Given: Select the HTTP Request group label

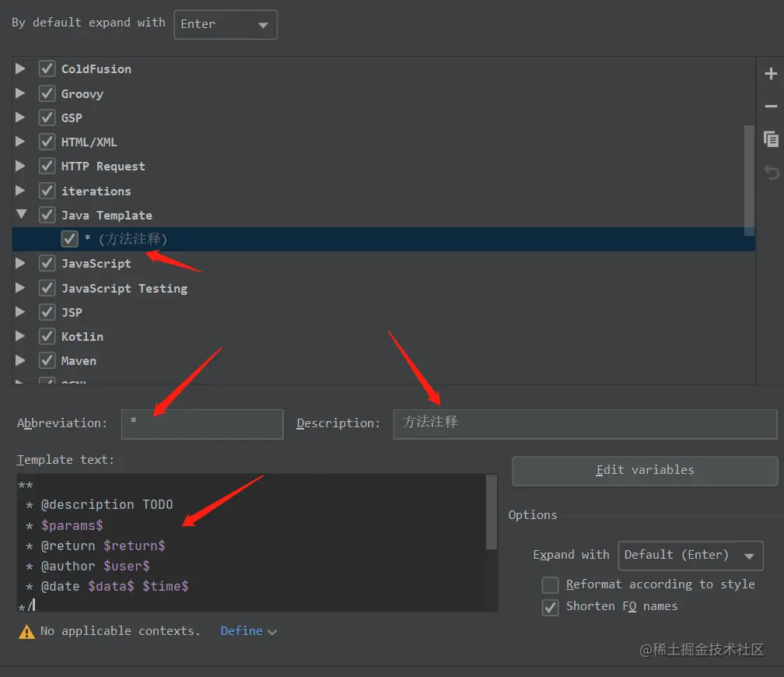Looking at the screenshot, I should 103,166.
